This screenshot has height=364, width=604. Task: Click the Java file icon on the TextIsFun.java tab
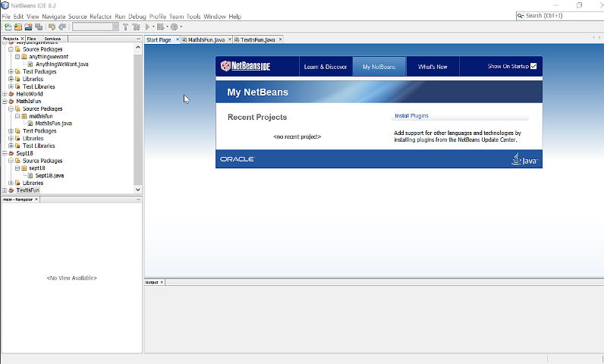pos(237,39)
